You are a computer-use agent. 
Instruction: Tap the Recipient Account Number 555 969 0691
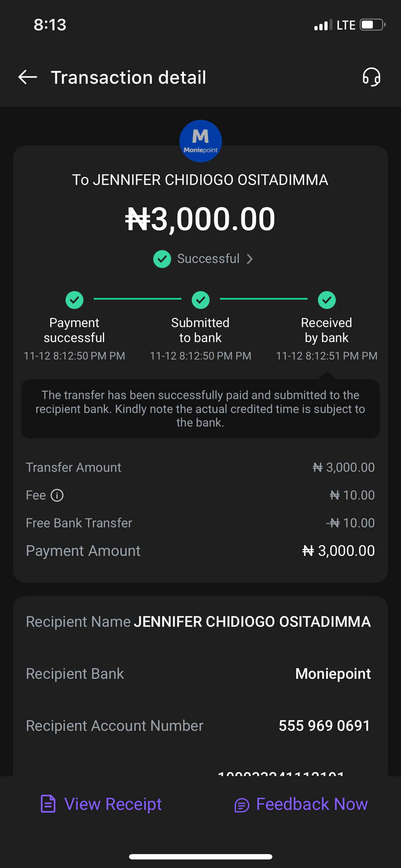tap(324, 726)
